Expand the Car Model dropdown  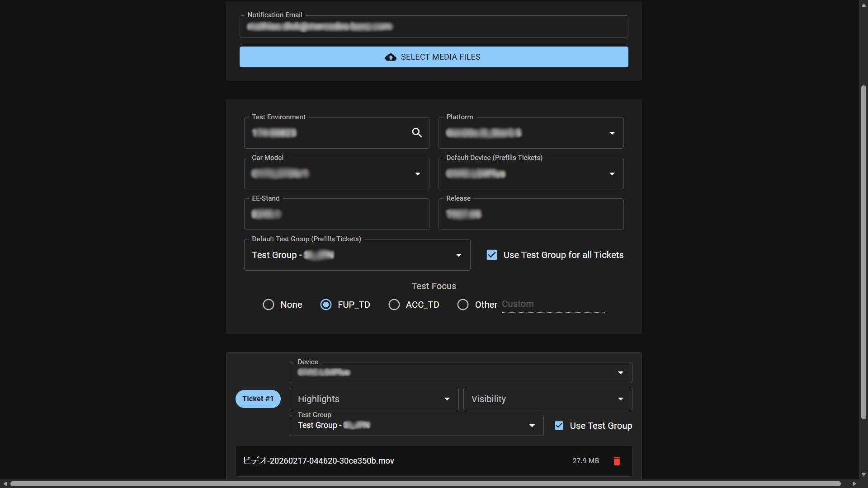[x=417, y=174]
